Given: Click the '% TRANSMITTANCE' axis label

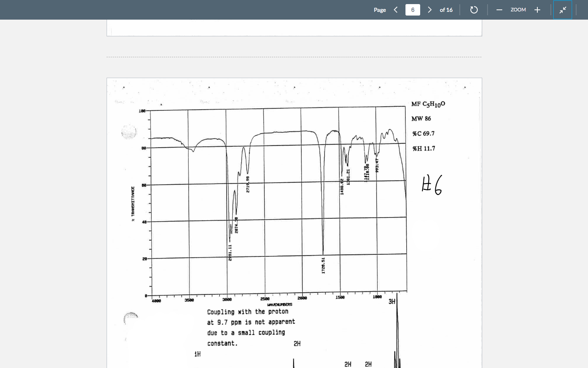Looking at the screenshot, I should (x=133, y=204).
